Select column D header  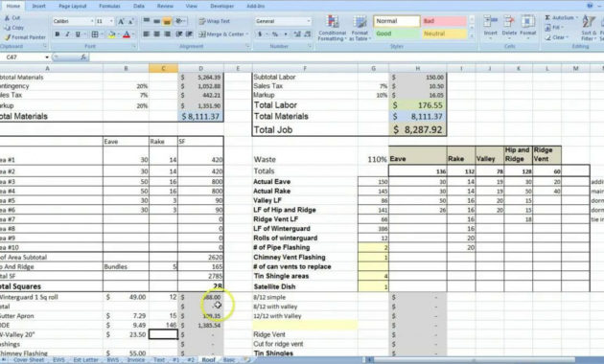tap(200, 69)
